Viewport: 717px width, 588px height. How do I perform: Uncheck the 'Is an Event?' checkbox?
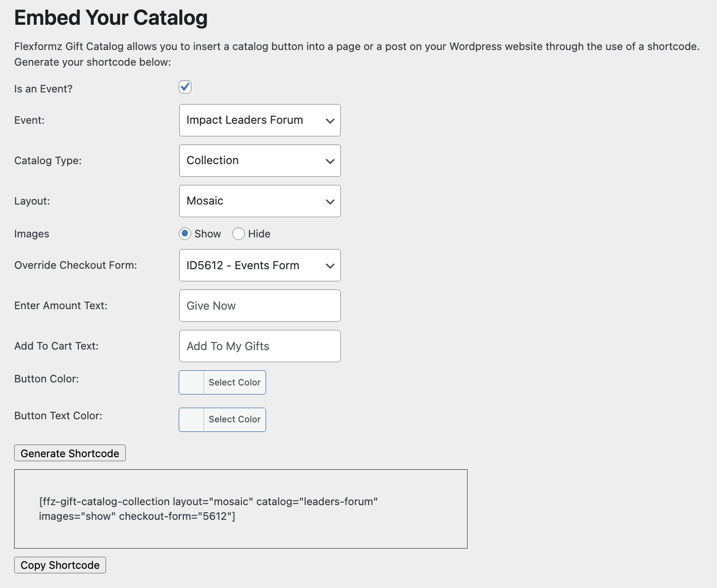(185, 87)
